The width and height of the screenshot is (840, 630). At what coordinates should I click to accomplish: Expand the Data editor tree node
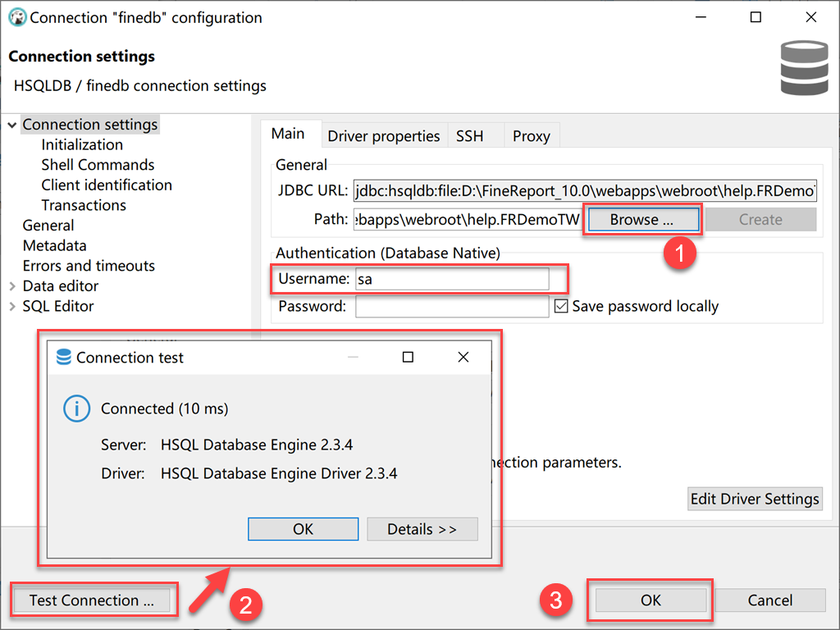11,286
